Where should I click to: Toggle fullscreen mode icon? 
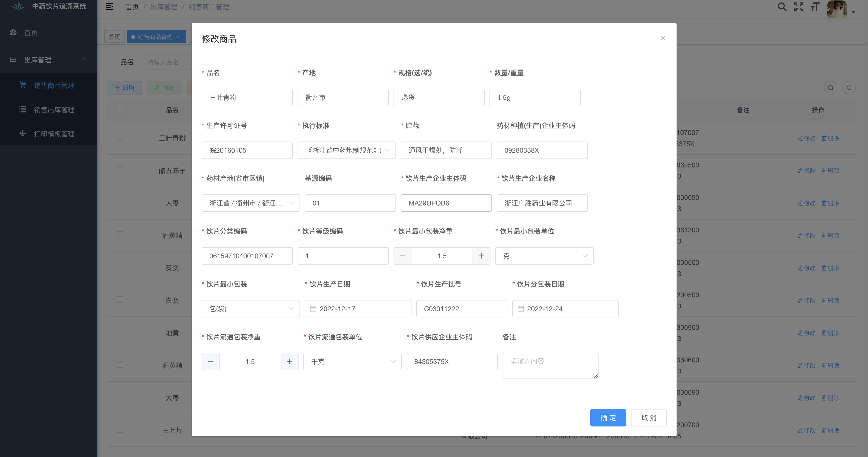799,7
